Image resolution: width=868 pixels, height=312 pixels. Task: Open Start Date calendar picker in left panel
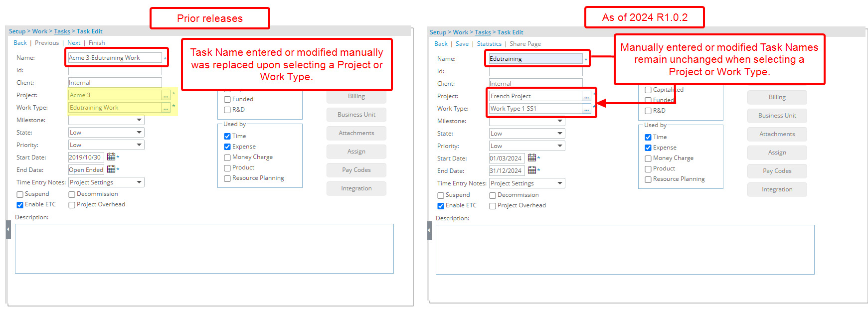111,157
